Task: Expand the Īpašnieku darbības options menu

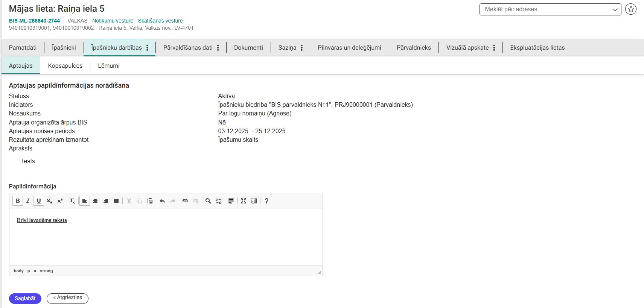Action: click(x=148, y=48)
